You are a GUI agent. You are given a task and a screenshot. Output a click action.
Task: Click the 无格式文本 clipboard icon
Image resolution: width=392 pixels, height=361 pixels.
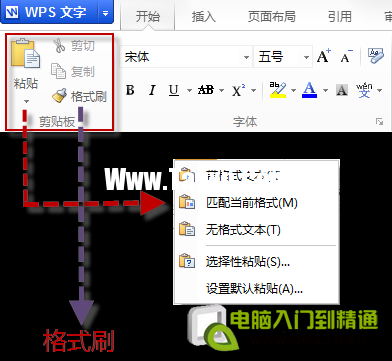187,229
